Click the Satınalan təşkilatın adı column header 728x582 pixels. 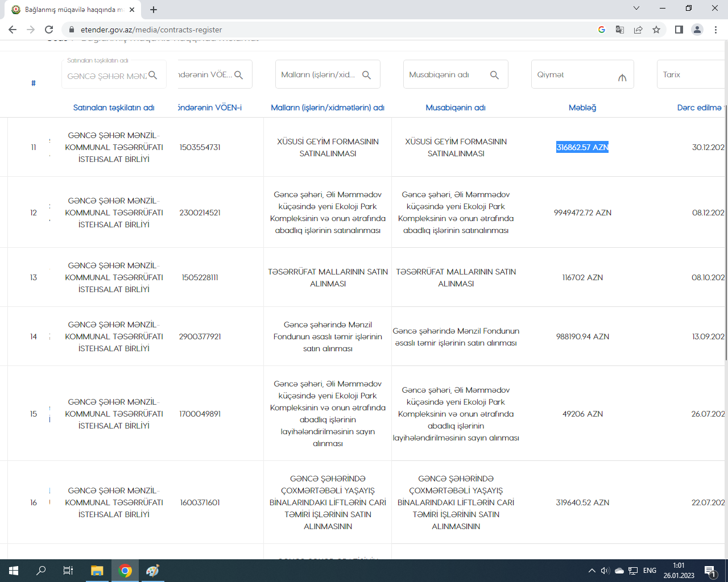coord(114,107)
